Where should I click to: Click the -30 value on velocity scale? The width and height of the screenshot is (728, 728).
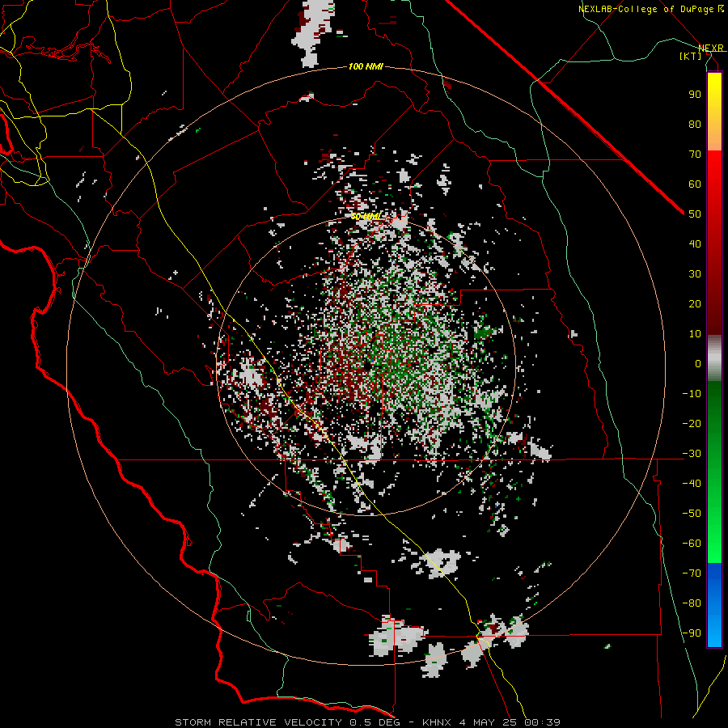click(692, 454)
